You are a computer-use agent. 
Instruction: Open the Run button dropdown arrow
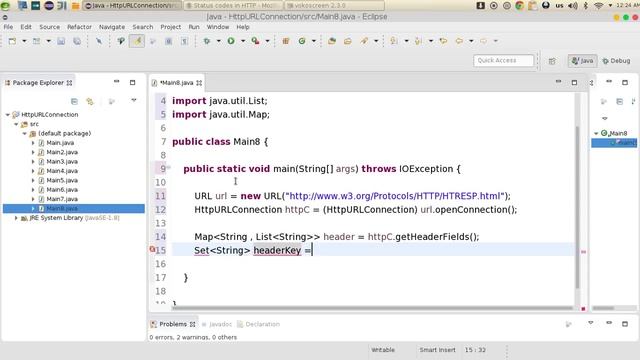[243, 41]
